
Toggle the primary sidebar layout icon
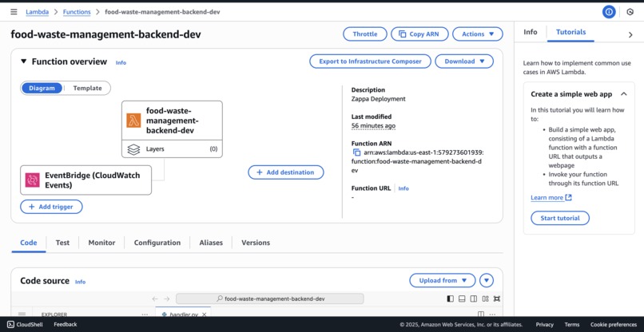click(450, 298)
